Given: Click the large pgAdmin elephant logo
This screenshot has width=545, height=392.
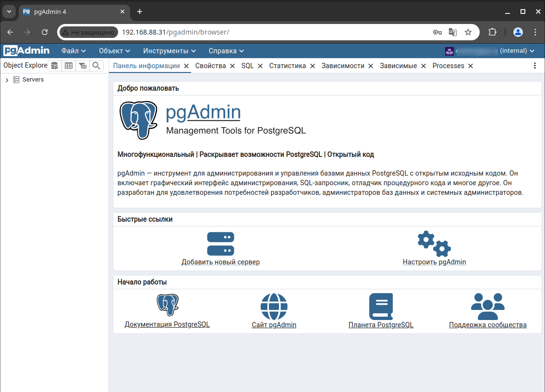Looking at the screenshot, I should point(138,120).
